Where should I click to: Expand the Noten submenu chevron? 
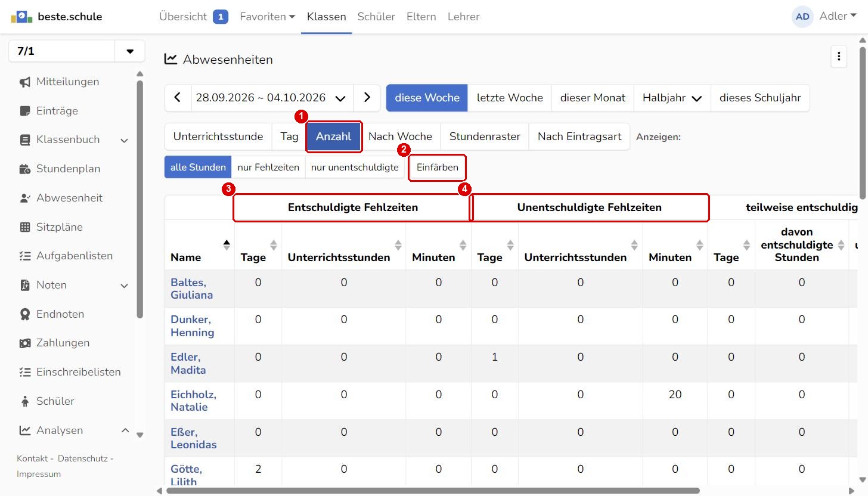point(125,286)
